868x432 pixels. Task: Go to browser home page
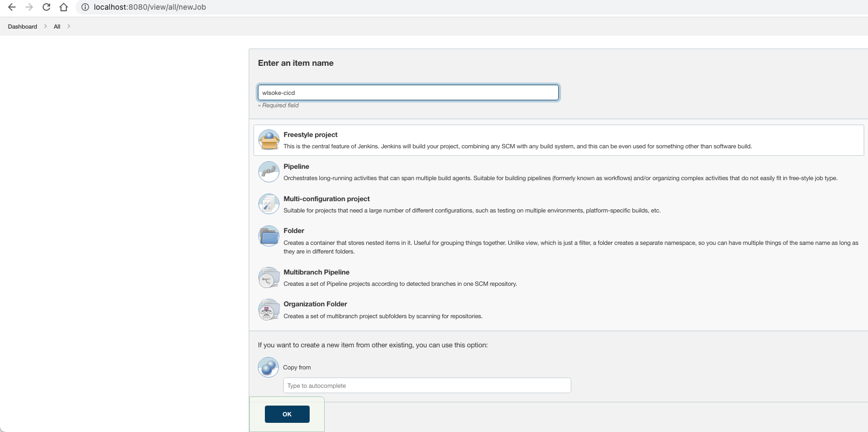(64, 7)
